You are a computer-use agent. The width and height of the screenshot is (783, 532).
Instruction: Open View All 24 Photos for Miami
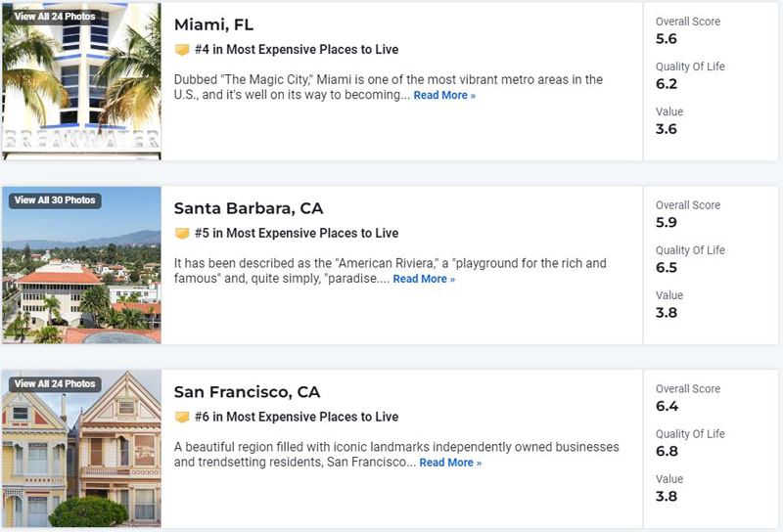click(x=55, y=17)
